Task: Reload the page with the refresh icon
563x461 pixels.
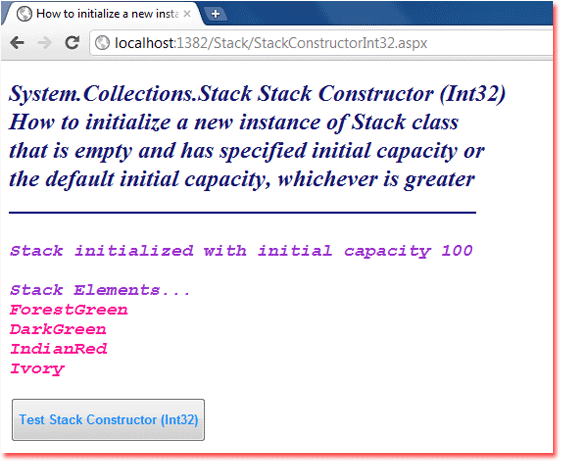Action: coord(72,43)
